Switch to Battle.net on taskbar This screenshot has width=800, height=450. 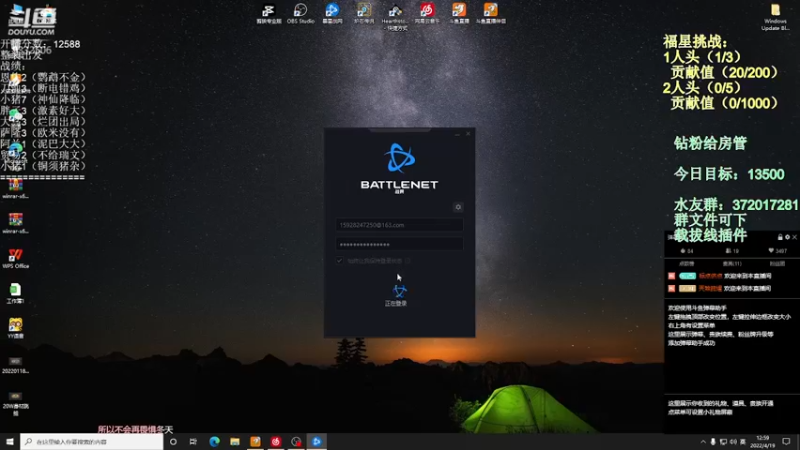(316, 441)
